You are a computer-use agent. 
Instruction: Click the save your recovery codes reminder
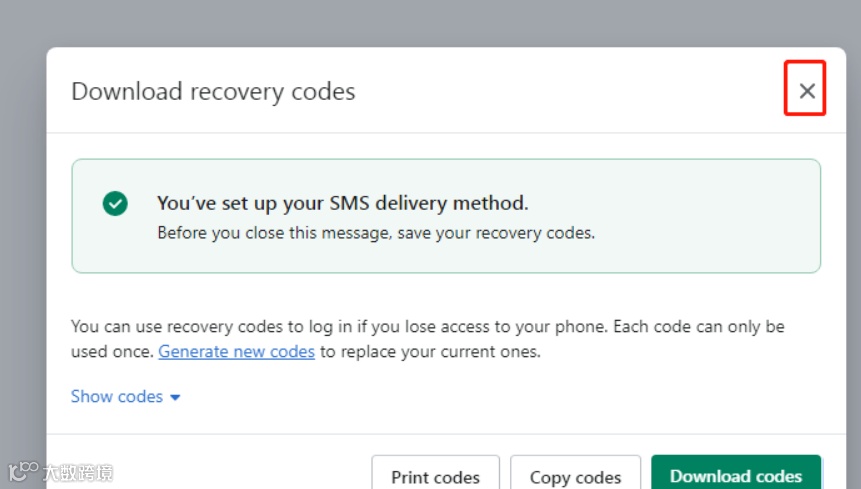pyautogui.click(x=376, y=233)
